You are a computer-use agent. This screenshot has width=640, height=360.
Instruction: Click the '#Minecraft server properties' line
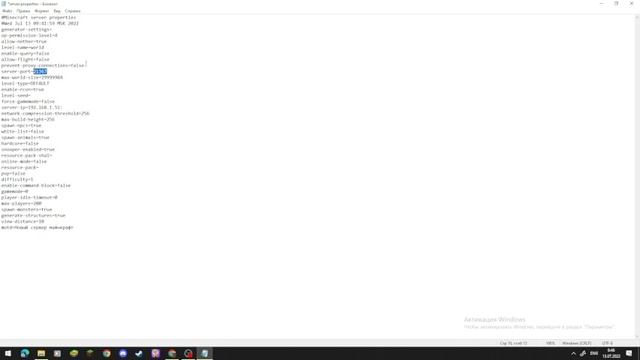pyautogui.click(x=39, y=18)
